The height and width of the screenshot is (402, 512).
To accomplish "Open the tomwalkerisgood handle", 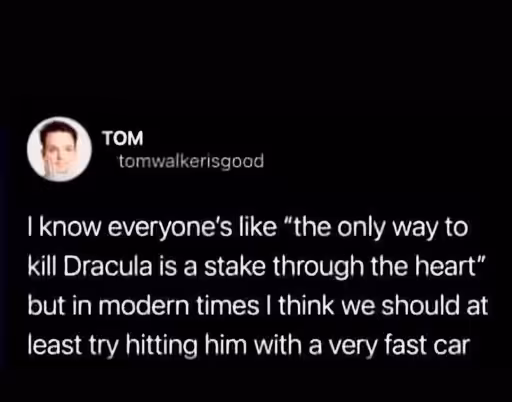I will (x=192, y=162).
